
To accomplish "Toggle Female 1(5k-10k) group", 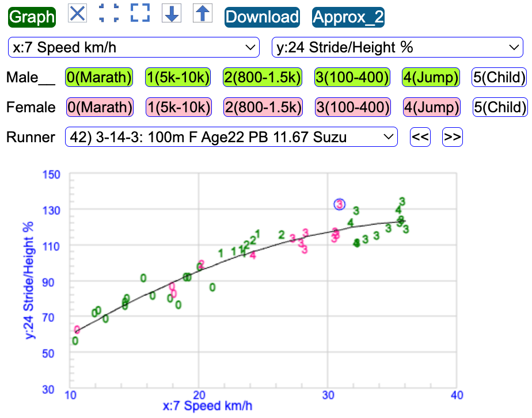I will pyautogui.click(x=178, y=107).
